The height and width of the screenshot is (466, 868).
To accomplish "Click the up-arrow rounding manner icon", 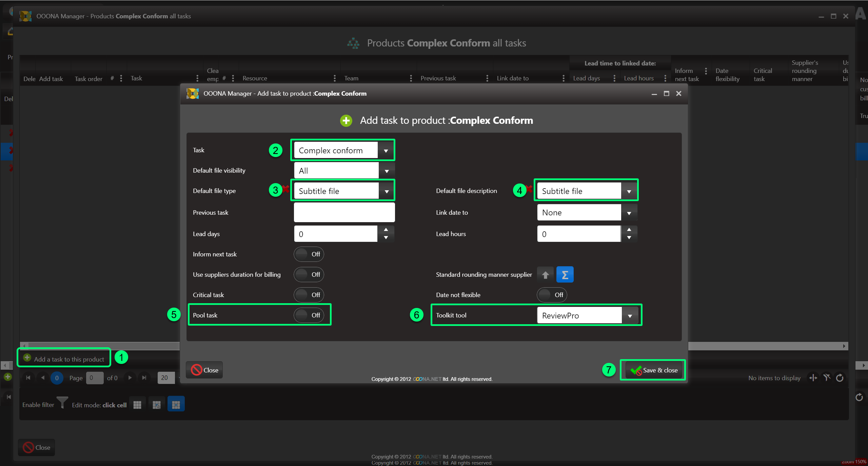I will tap(545, 274).
